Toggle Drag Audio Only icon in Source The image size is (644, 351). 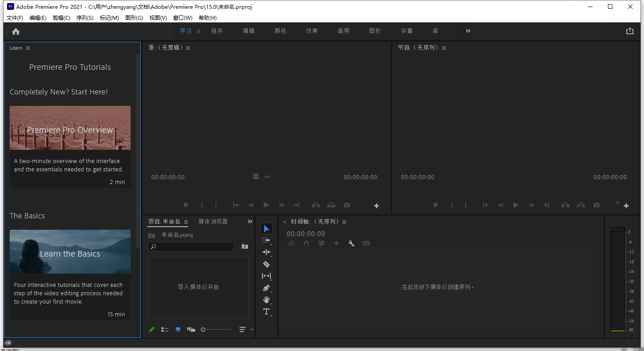coord(267,177)
